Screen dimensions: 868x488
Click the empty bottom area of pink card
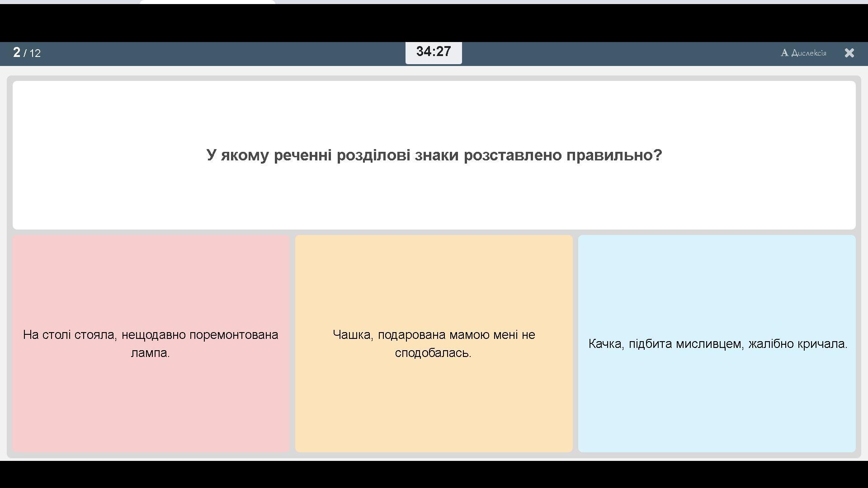(x=151, y=416)
